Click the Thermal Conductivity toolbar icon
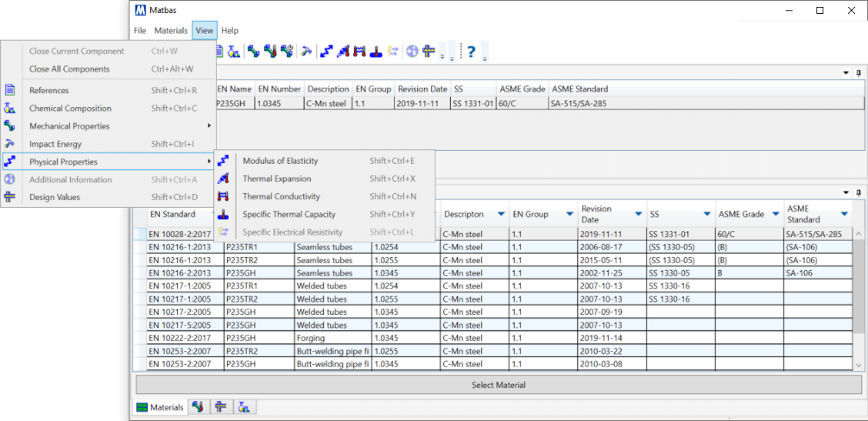This screenshot has width=868, height=421. click(360, 51)
